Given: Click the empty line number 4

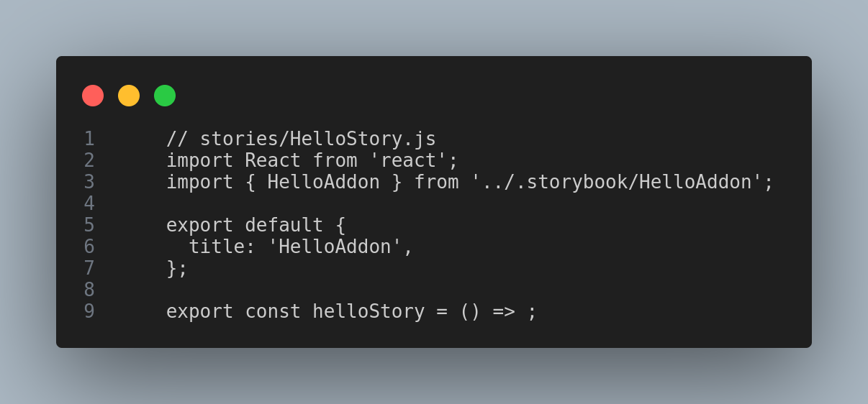Looking at the screenshot, I should click(89, 203).
